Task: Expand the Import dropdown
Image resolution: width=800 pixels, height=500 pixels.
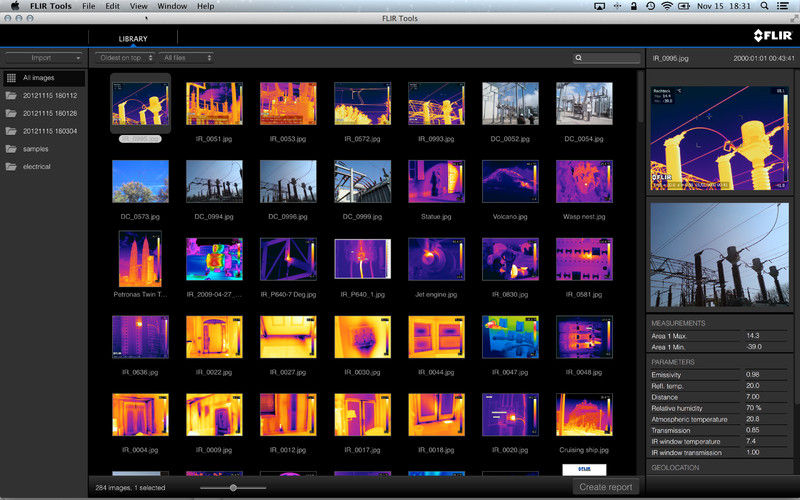Action: click(44, 58)
